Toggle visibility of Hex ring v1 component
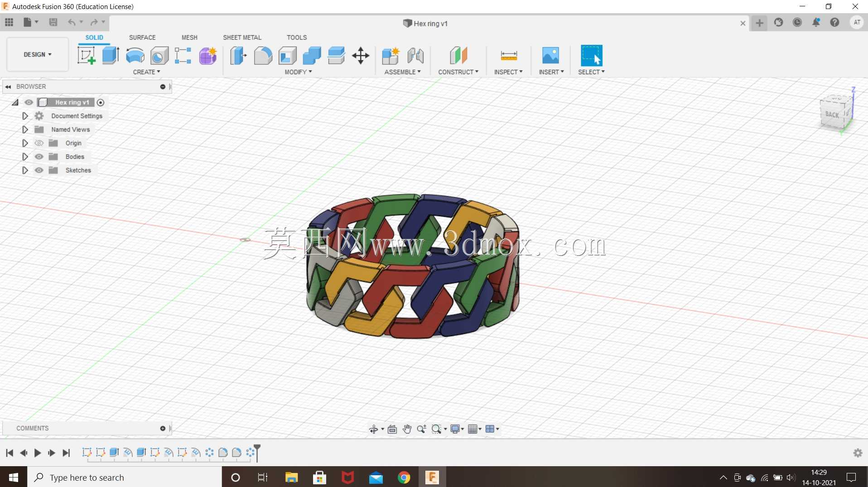 coord(29,102)
